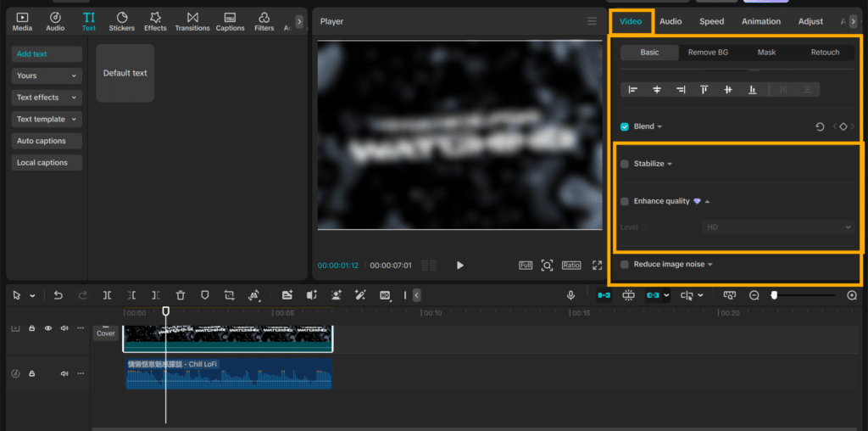The image size is (868, 431).
Task: Mute the Chill LoFi audio track
Action: [64, 374]
